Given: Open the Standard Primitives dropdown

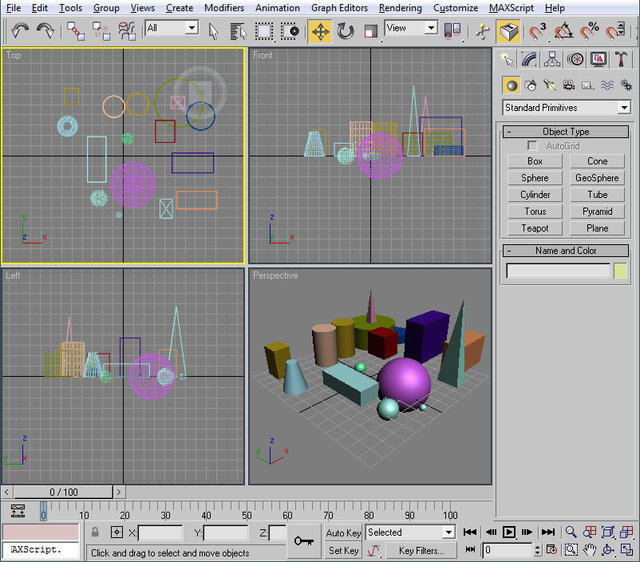Looking at the screenshot, I should point(566,108).
